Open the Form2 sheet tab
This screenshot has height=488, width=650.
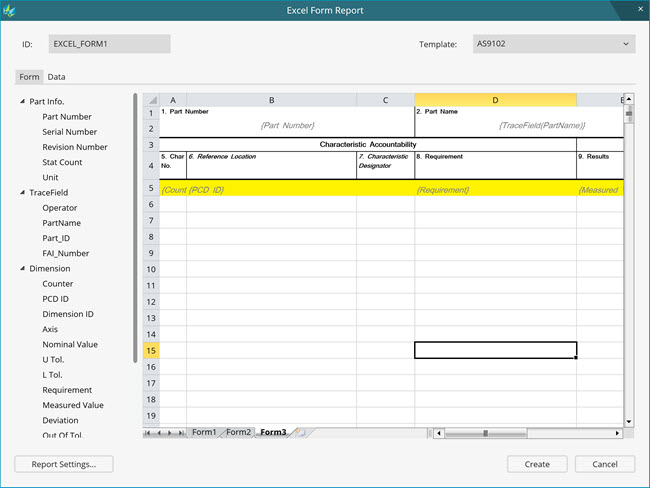tap(238, 433)
